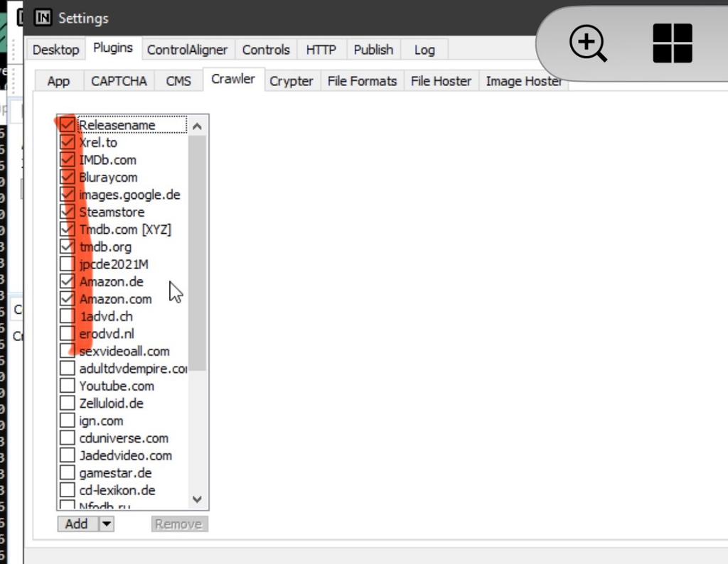Open the File Formats plugin tab

(x=362, y=81)
